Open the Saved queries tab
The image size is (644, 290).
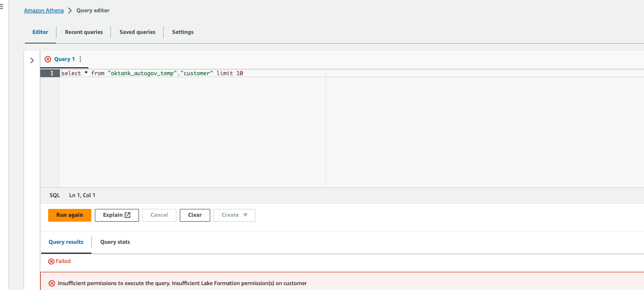pyautogui.click(x=138, y=32)
